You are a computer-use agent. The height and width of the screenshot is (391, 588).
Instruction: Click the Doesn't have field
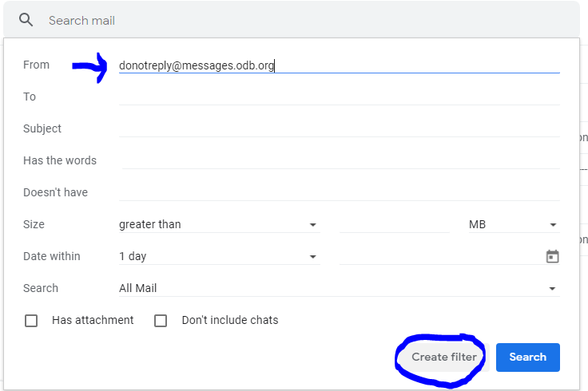[339, 192]
